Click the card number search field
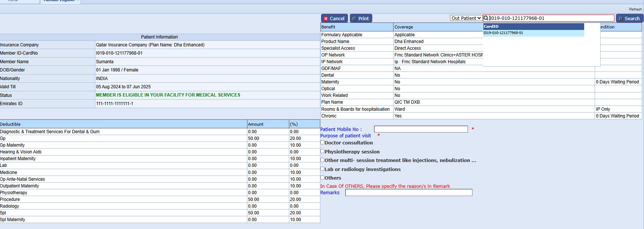Screen dimensions: 644x229 [551, 18]
